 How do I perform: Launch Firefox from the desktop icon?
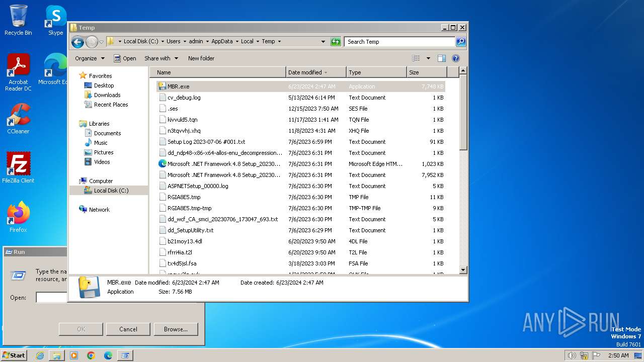click(18, 217)
